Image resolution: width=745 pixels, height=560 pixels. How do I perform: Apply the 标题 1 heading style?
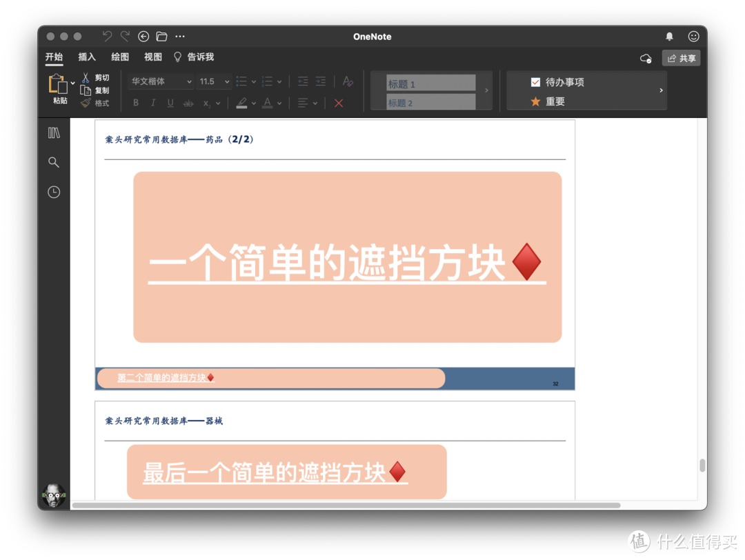click(x=430, y=82)
